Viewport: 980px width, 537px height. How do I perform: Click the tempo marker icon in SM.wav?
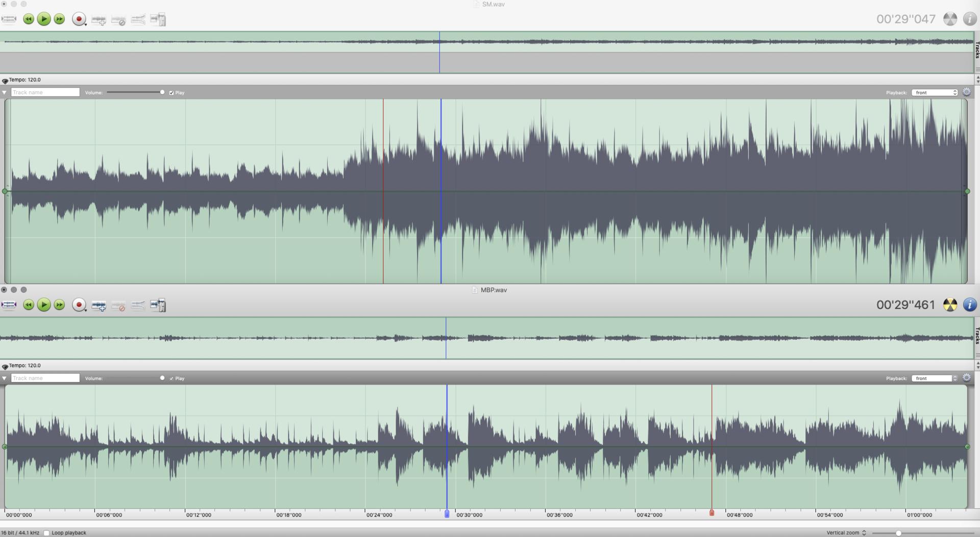[5, 81]
